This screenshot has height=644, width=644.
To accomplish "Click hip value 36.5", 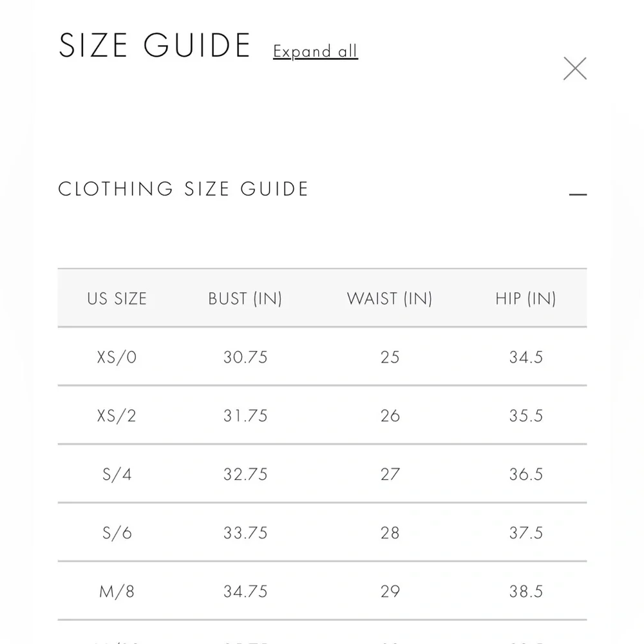I will point(526,475).
